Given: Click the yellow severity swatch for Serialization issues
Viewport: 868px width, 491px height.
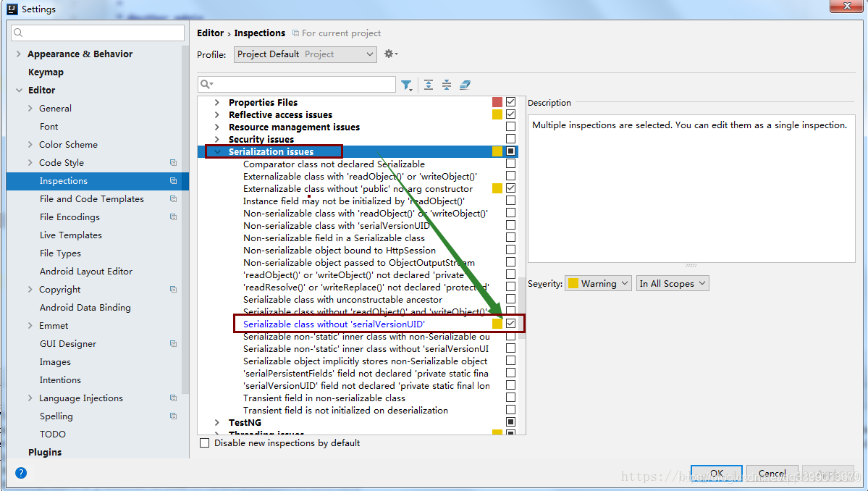Looking at the screenshot, I should pos(497,151).
